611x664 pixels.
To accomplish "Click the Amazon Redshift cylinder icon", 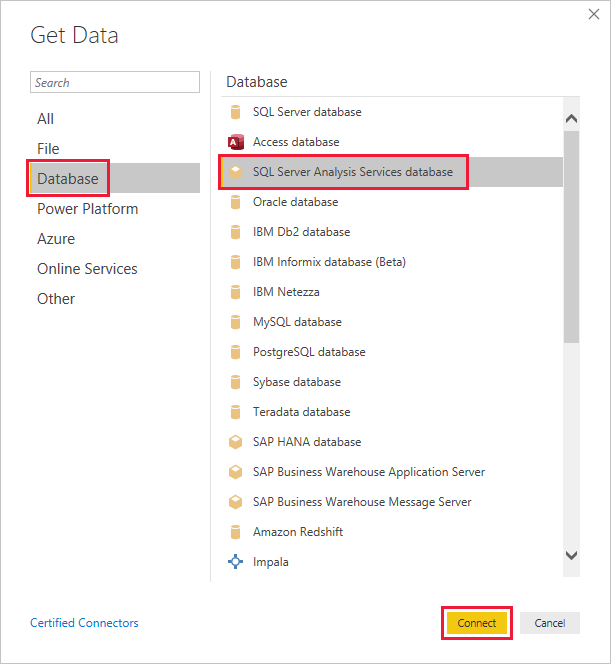I will tap(236, 532).
